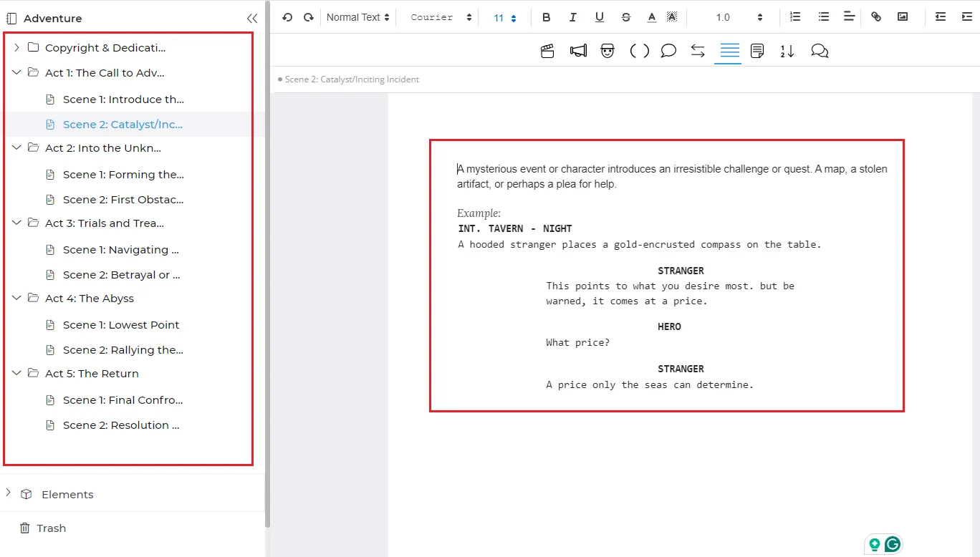
Task: Expand the Elements section chevron
Action: pyautogui.click(x=9, y=493)
